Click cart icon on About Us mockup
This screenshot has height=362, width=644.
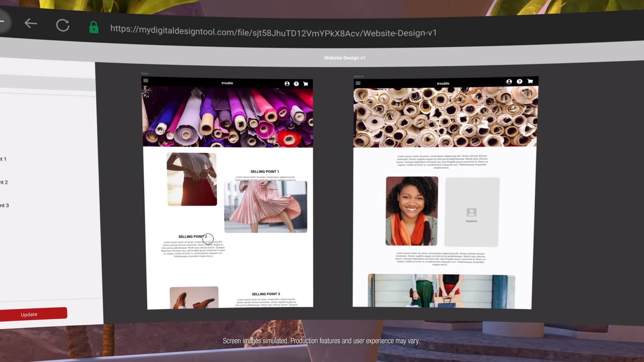[x=530, y=81]
